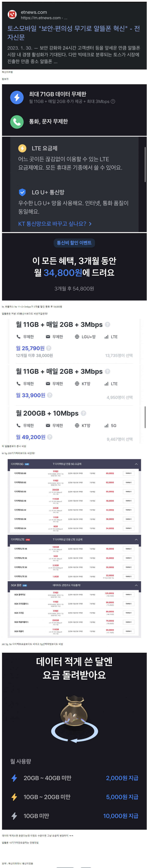The width and height of the screenshot is (147, 868).
Task: Click the blue lightning data icon
Action: click(17, 97)
